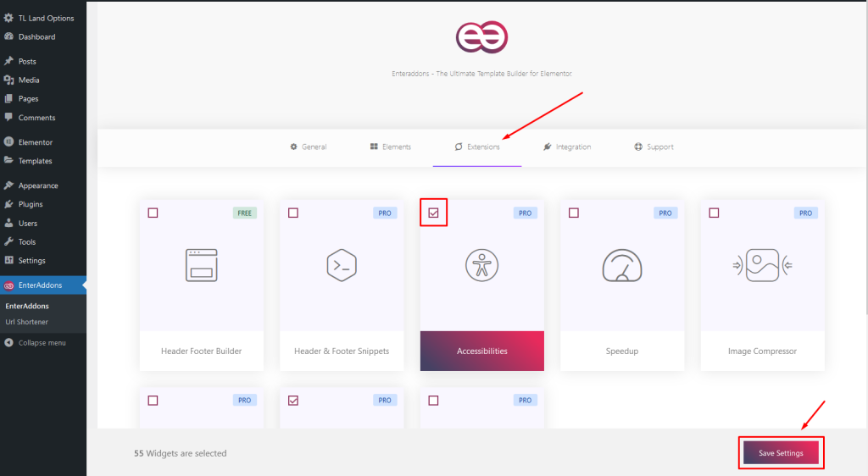Open Appearance in sidebar
The image size is (868, 476).
point(38,185)
